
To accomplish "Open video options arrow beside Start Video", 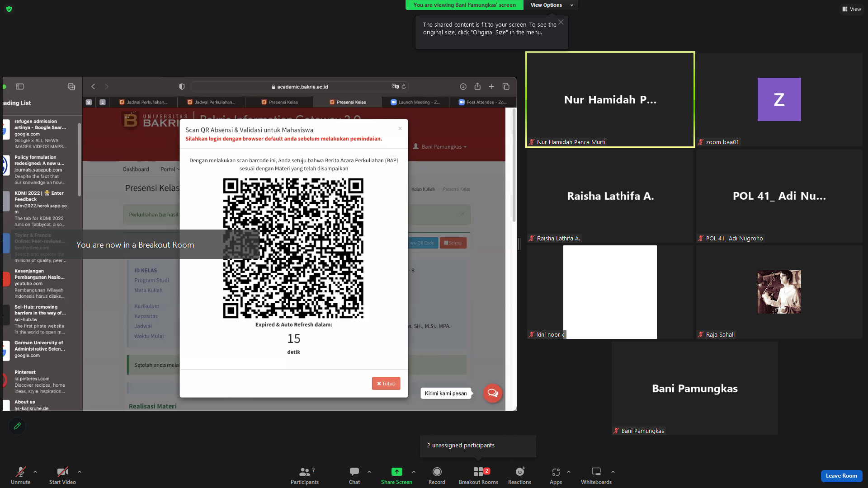I will (80, 472).
